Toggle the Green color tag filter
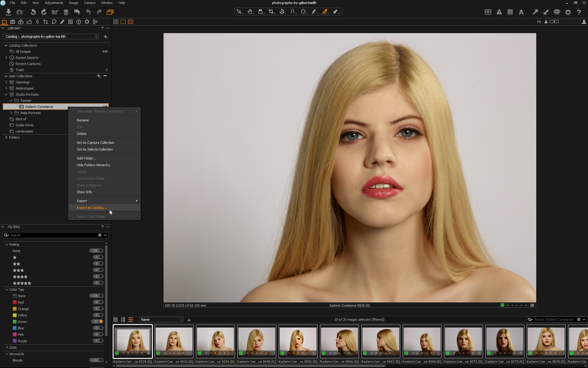 coord(101,321)
